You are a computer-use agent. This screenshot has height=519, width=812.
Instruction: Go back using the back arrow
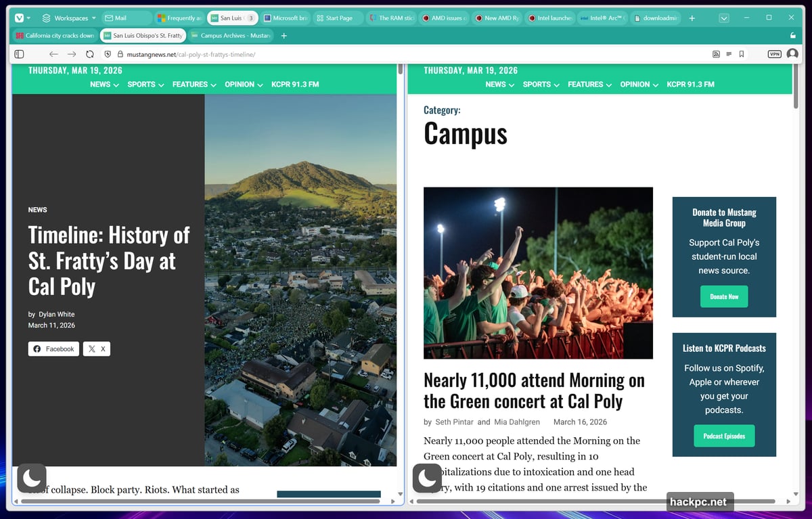tap(53, 53)
